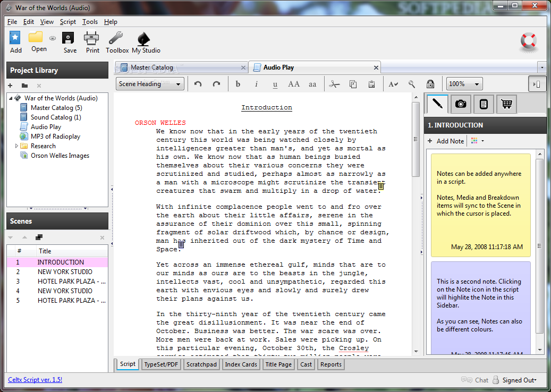Open the note color picker dropdown
The height and width of the screenshot is (392, 551).
tap(477, 141)
